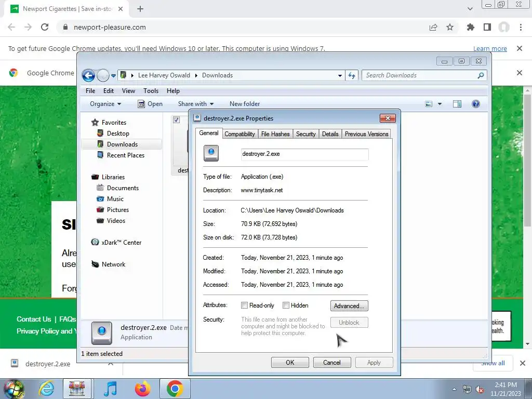Click the Explorer Help question-mark icon
Screen dimensions: 532x399
click(x=476, y=104)
